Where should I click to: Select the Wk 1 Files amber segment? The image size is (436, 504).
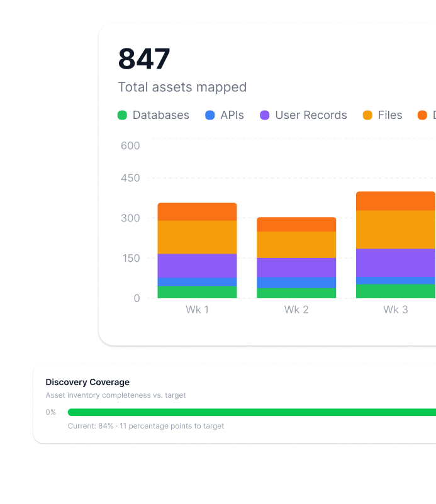coord(198,237)
